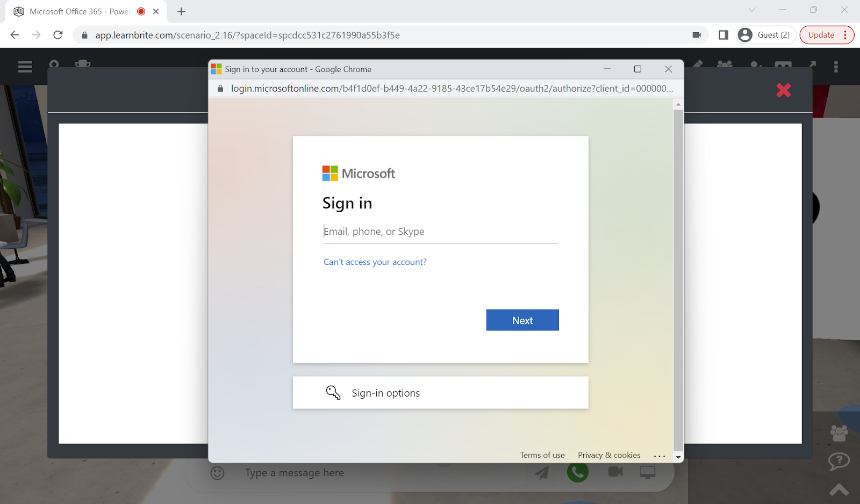Open Terms of use link

[x=542, y=455]
